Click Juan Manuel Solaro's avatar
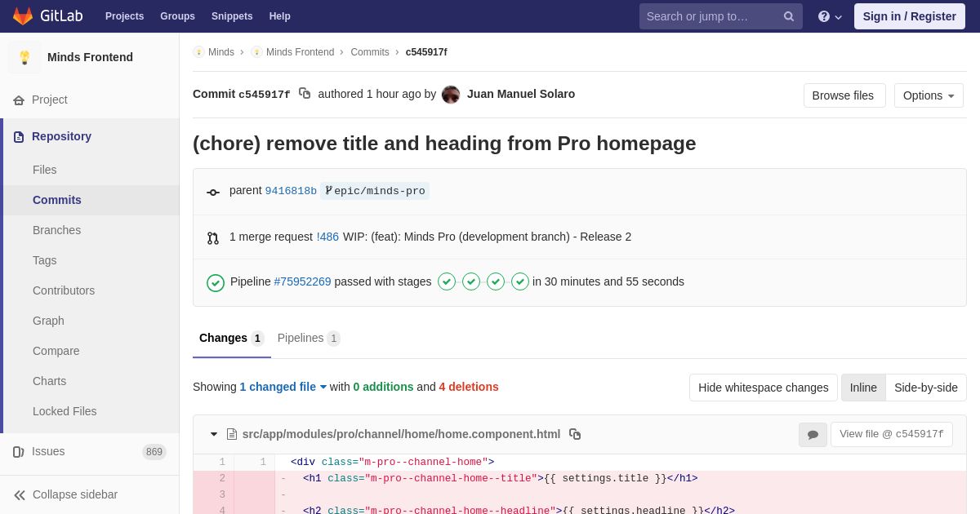Viewport: 980px width, 514px height. click(451, 95)
